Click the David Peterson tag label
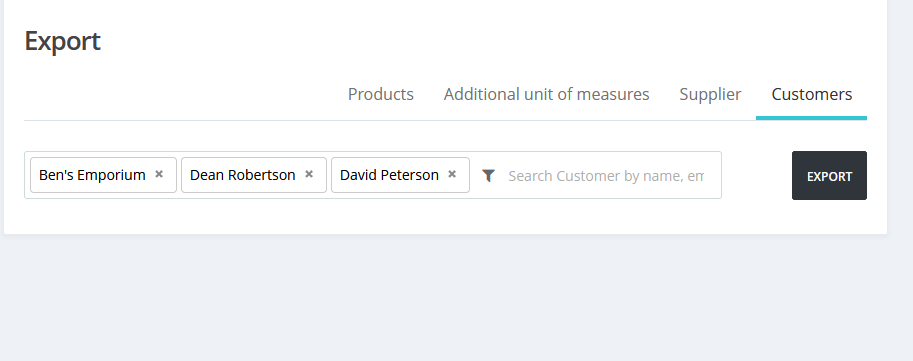Screen dimensions: 913x361 [389, 175]
